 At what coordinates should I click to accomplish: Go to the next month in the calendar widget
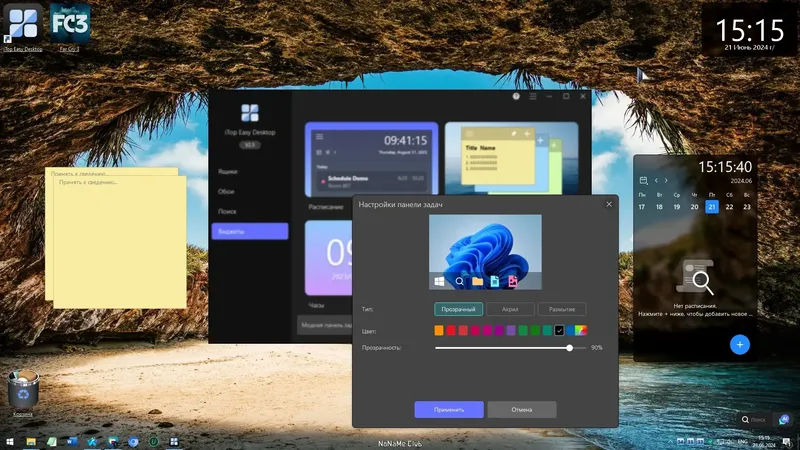666,181
